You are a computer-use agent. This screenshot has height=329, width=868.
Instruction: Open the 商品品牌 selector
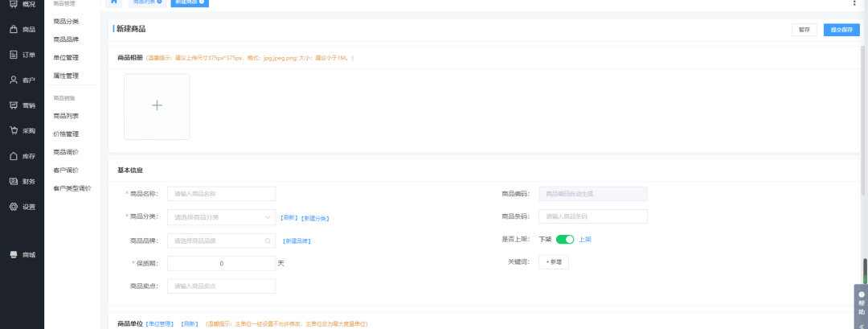point(221,241)
